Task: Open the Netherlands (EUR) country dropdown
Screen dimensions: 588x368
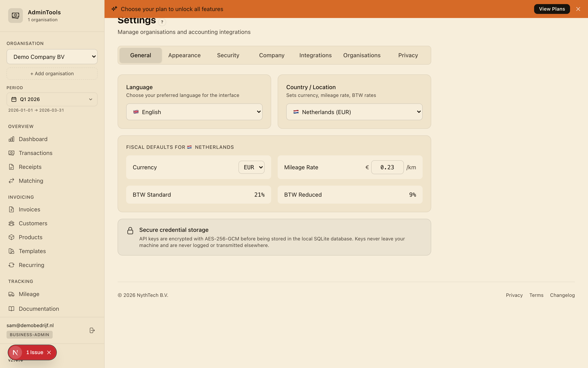Action: 354,112
